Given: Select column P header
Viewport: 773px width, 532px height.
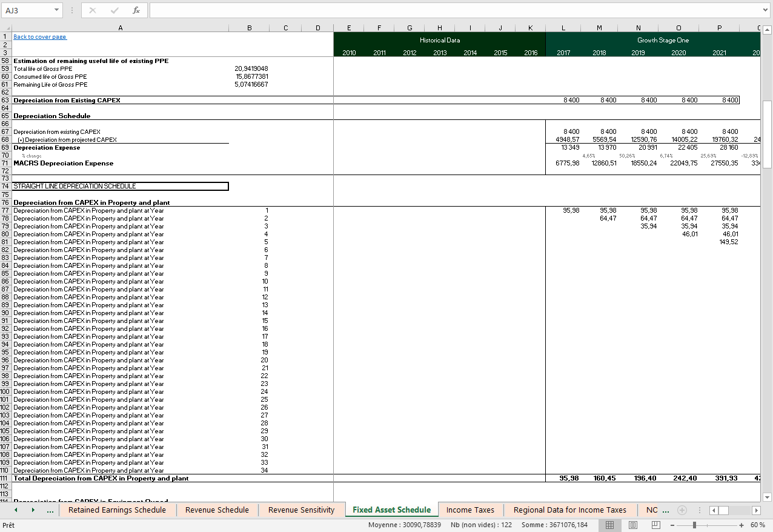Looking at the screenshot, I should point(719,28).
